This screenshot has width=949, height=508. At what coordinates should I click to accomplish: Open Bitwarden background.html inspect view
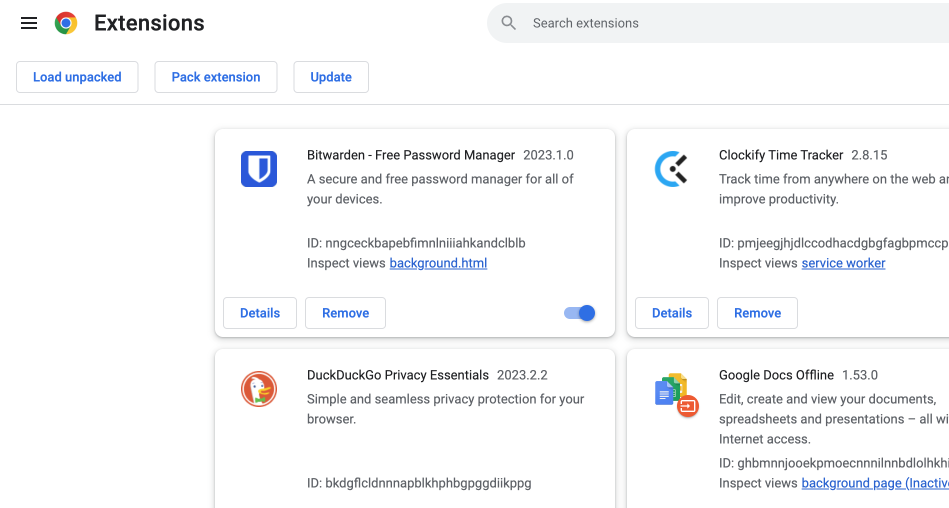pos(438,263)
